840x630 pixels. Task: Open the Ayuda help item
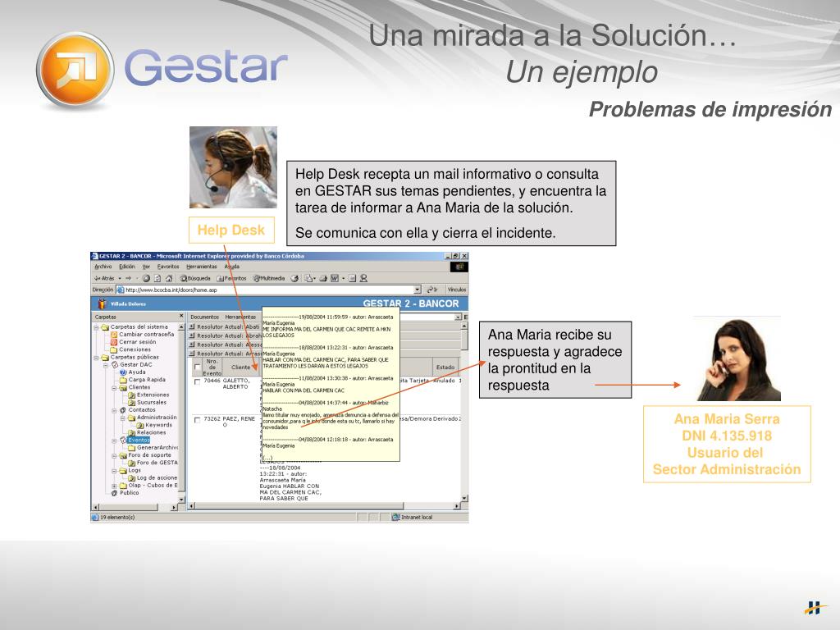click(132, 372)
